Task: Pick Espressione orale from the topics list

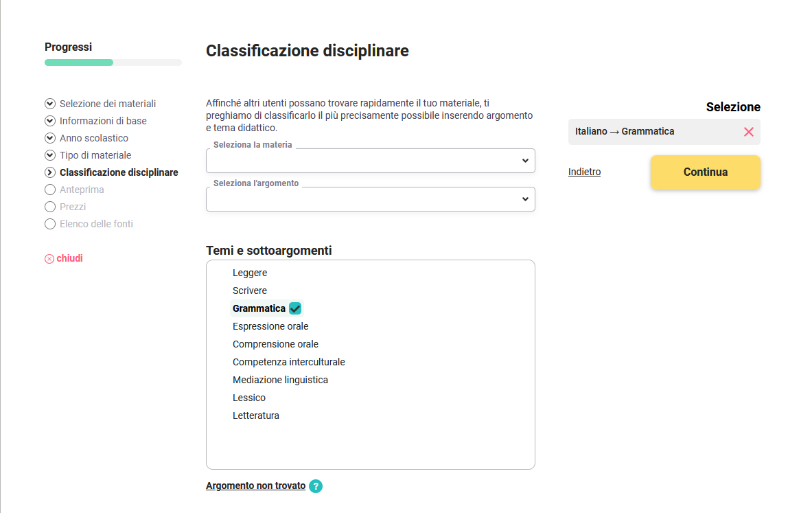Action: 270,326
